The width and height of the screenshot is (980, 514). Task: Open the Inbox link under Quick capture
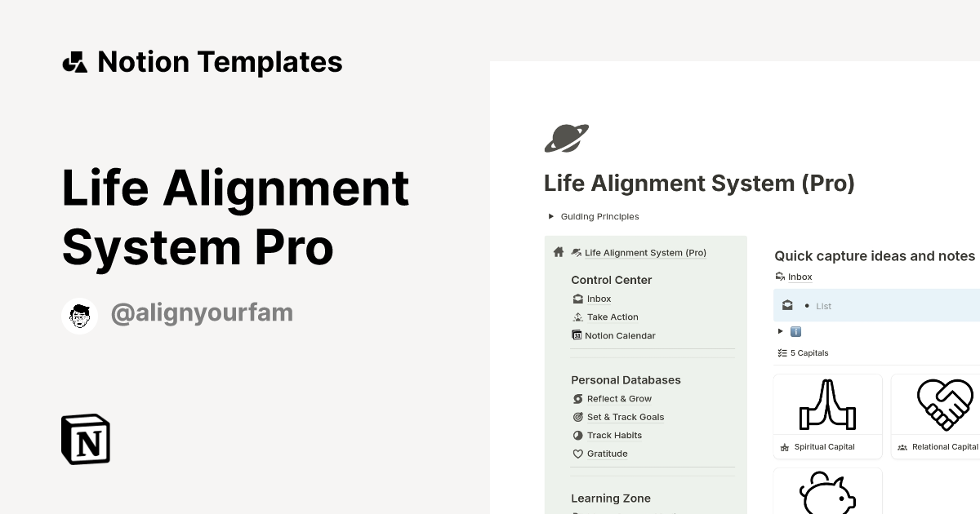[800, 277]
